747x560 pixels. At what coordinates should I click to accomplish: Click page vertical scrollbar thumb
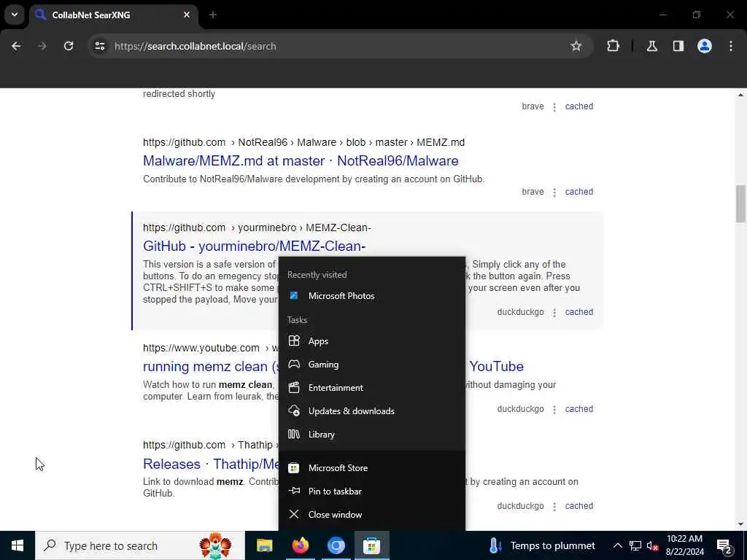tap(740, 203)
